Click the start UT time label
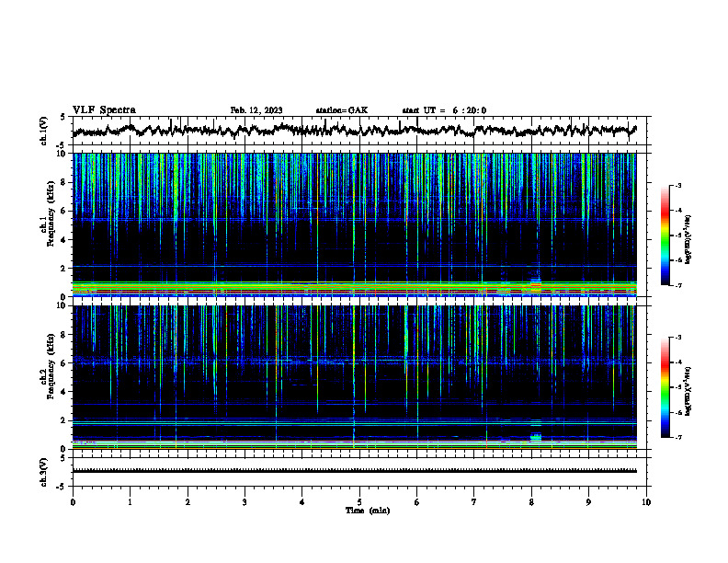 (x=444, y=110)
